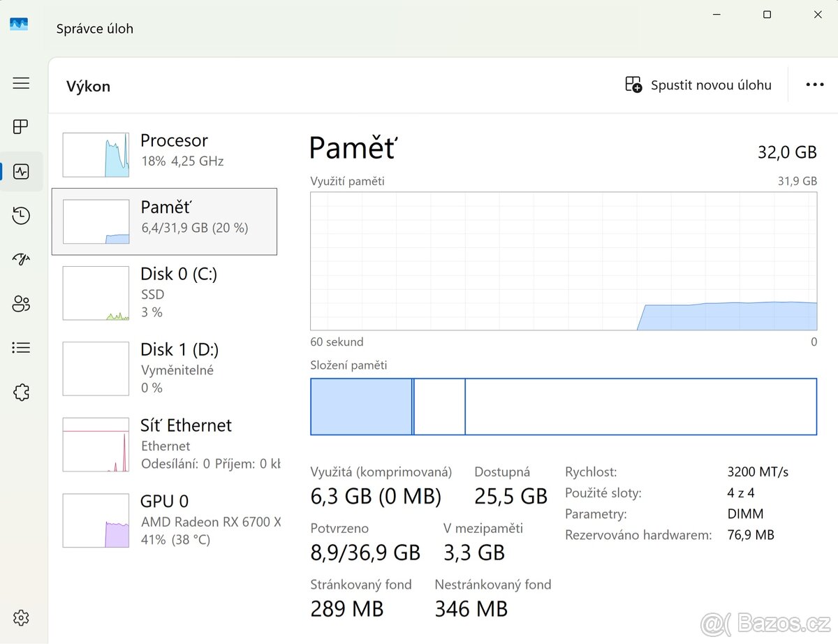
Task: Select the Performance page icon in sidebar
Action: point(21,171)
